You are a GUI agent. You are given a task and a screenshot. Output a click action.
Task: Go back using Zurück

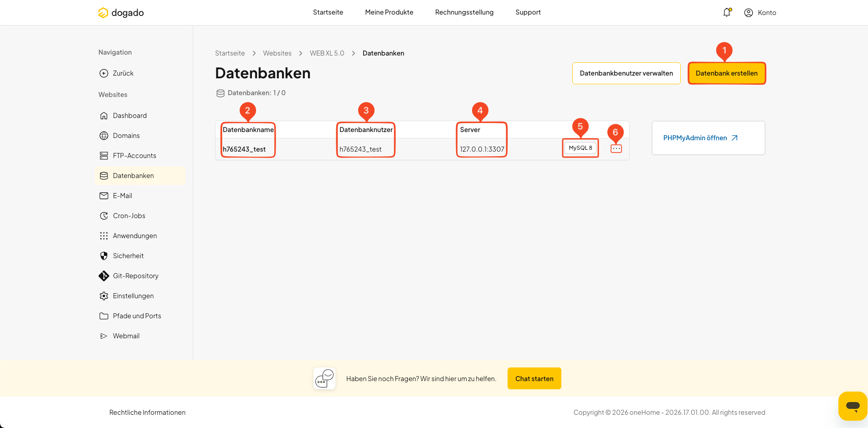click(x=117, y=73)
